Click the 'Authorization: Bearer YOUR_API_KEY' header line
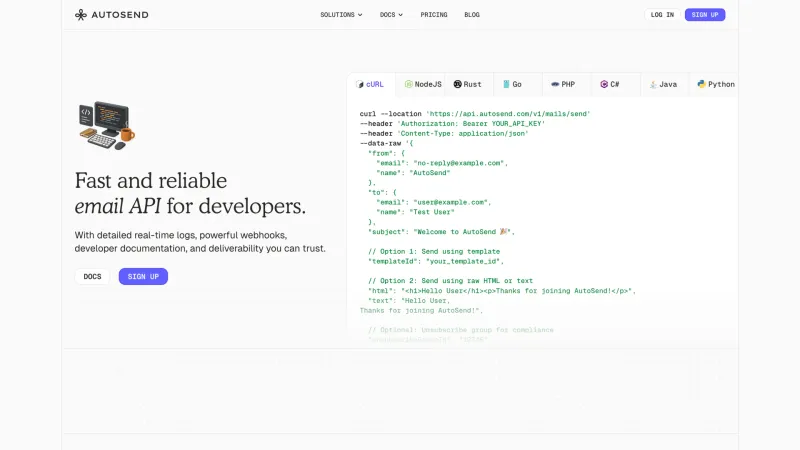The image size is (800, 450). pos(453,123)
